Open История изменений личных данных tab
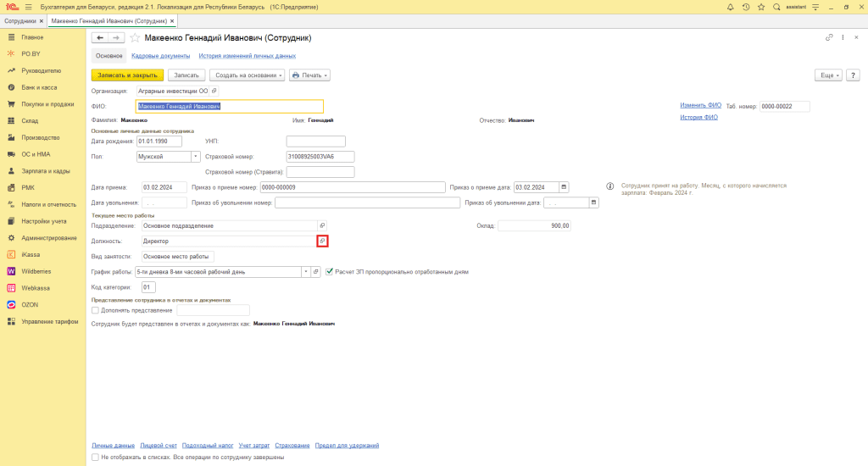The height and width of the screenshot is (466, 868). [247, 56]
